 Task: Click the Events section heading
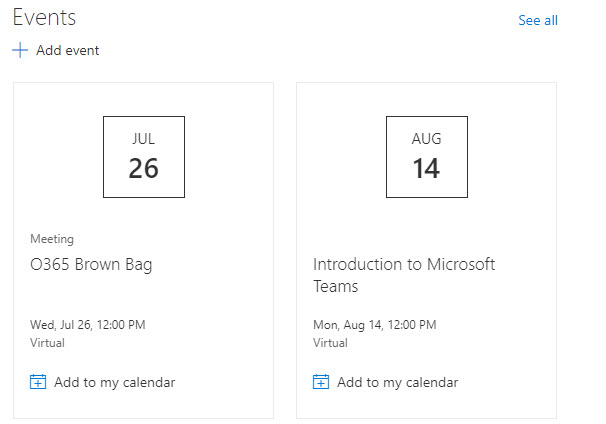(44, 17)
